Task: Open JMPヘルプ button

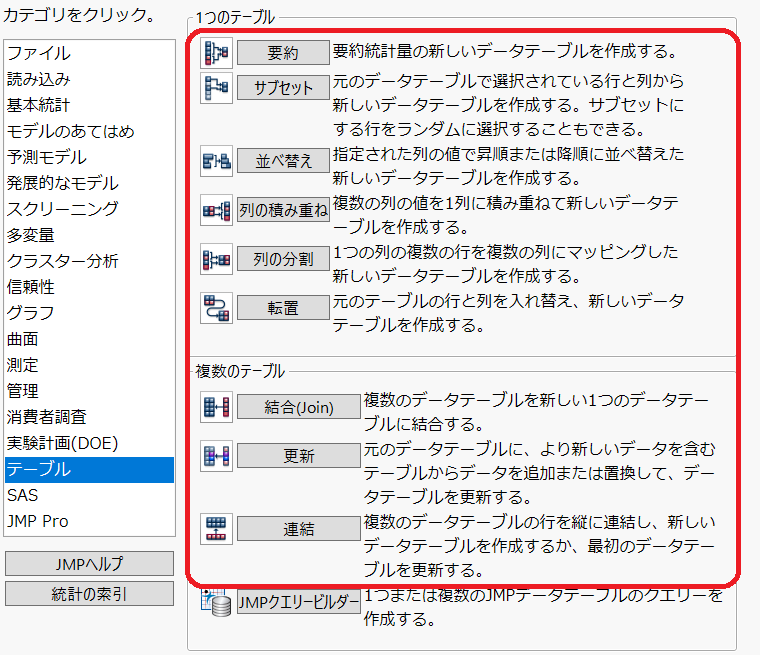Action: coord(89,564)
